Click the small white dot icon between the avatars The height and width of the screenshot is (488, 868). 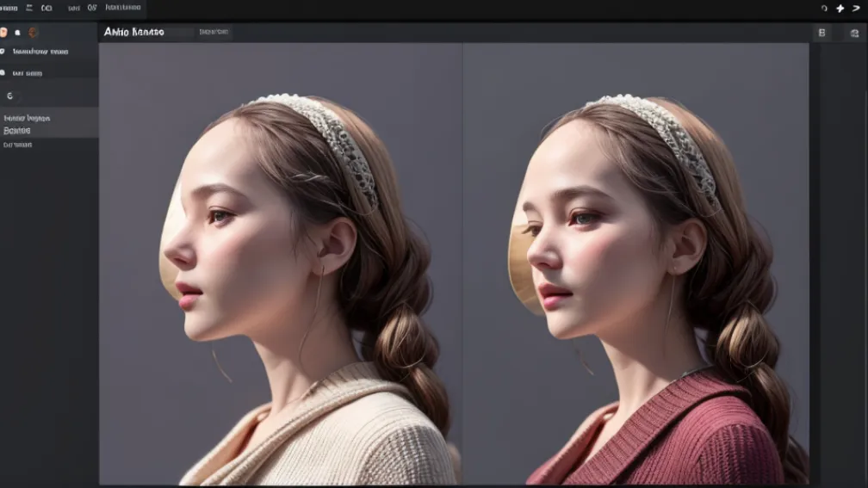pos(17,33)
